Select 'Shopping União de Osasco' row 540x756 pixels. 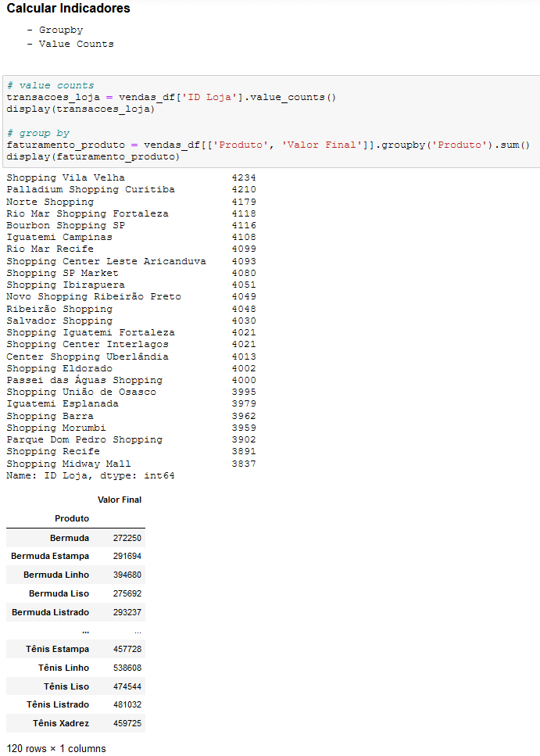click(131, 392)
